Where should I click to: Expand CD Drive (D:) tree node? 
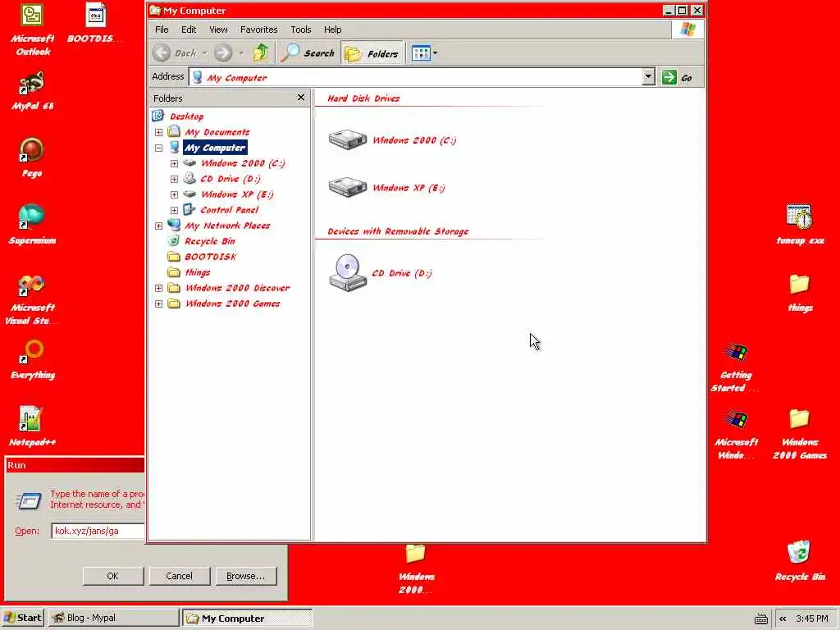(x=174, y=178)
